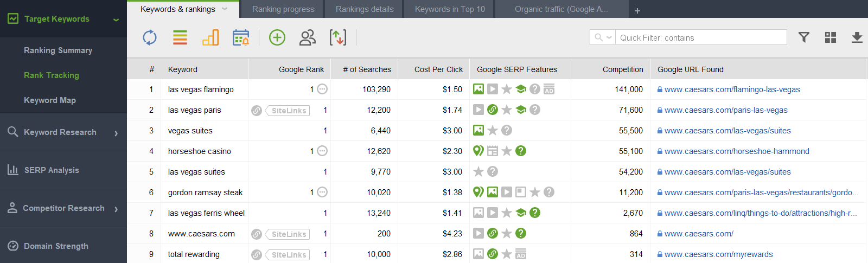Expand rank details circle for horseshoe casino

[x=322, y=151]
